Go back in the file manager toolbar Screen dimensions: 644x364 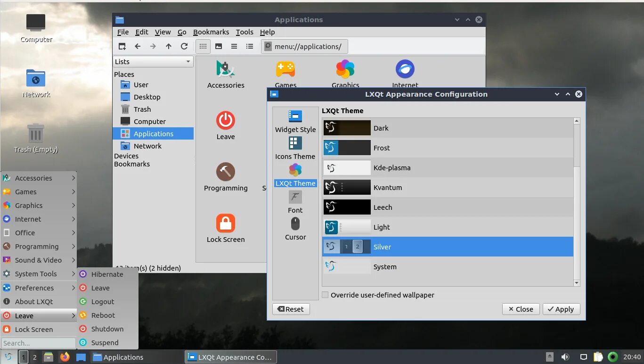click(x=138, y=46)
